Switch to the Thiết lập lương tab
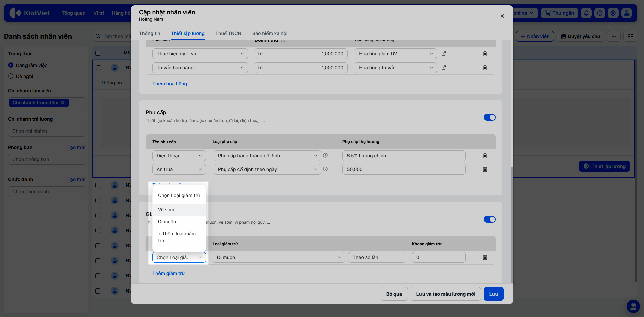Screen dimensions: 644x317 coord(188,33)
